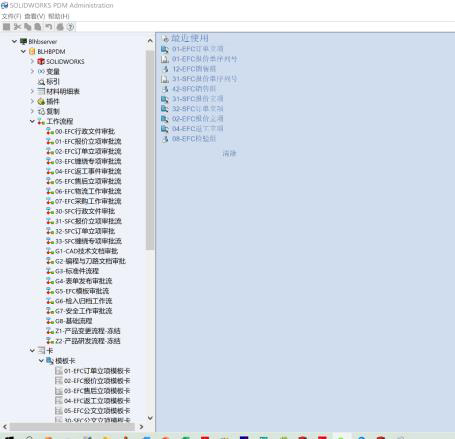The width and height of the screenshot is (455, 439).
Task: Click tree horizontal scrollbar left arrow
Action: 5,427
